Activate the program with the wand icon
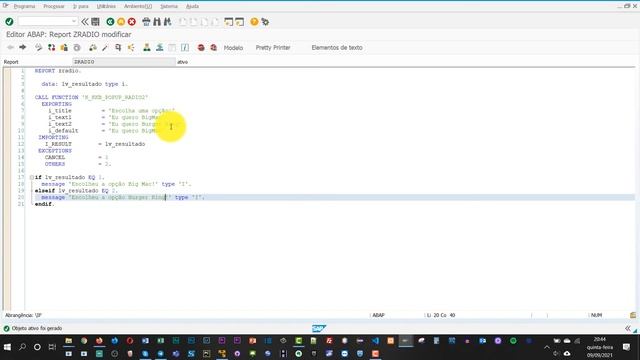This screenshot has height=360, width=640. click(105, 48)
